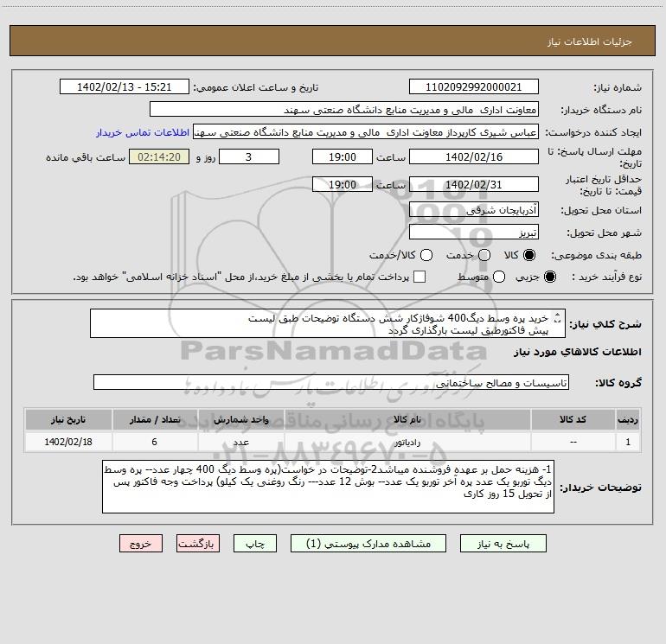
Task: Click the 1402/02/18 need date cell
Action: click(x=68, y=442)
